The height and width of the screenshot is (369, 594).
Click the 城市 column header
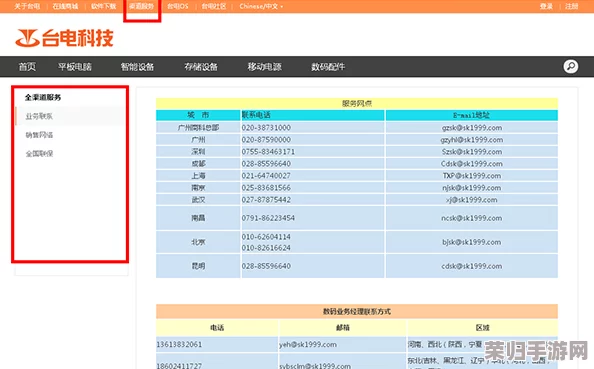pos(198,115)
